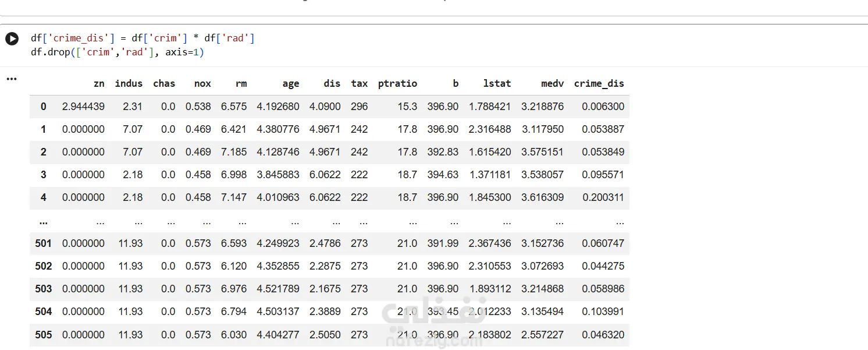This screenshot has width=868, height=350.
Task: Click rm value 6.575
Action: pyautogui.click(x=234, y=107)
